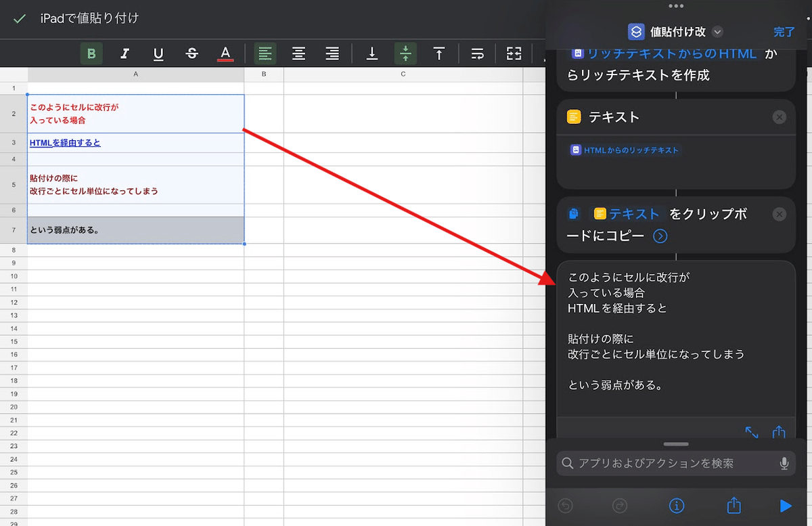This screenshot has width=812, height=526.
Task: Click the document title iPadで値貼り付け
Action: [x=89, y=18]
